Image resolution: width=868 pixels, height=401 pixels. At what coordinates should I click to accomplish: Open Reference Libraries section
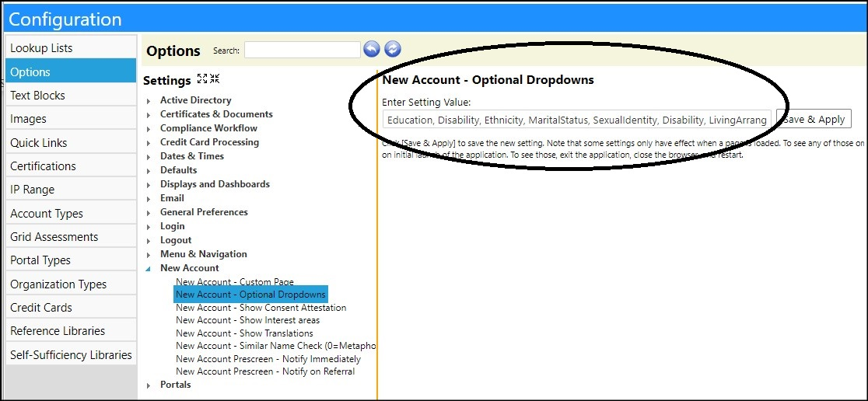pos(71,331)
